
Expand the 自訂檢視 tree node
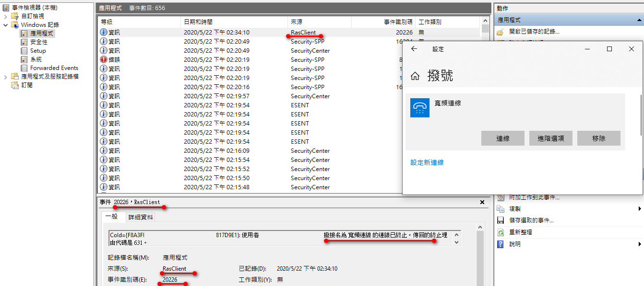(6, 16)
